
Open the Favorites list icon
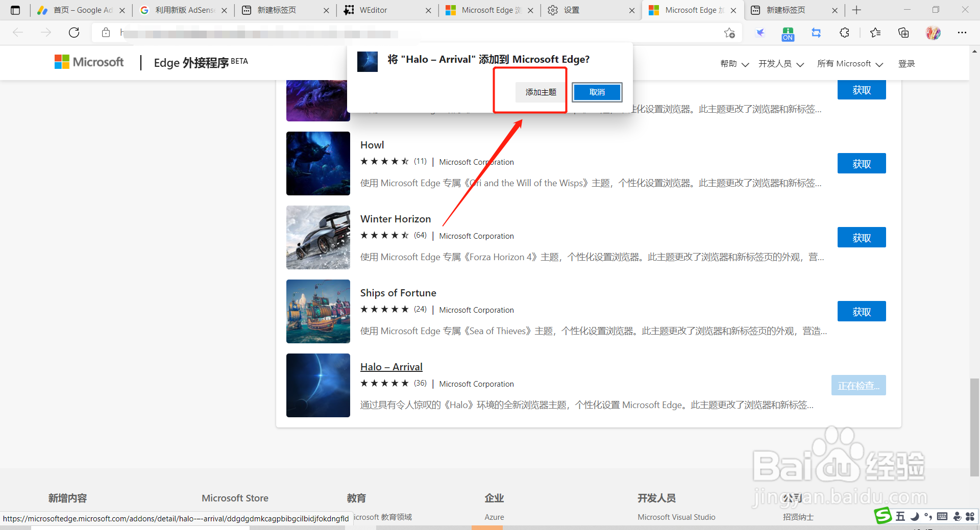[x=875, y=33]
